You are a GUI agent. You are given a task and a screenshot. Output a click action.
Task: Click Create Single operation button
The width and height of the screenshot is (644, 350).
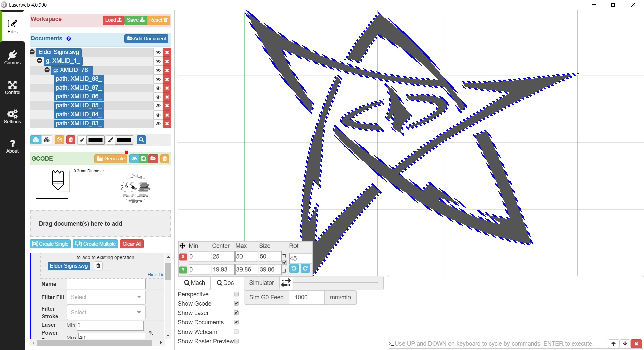tap(50, 244)
